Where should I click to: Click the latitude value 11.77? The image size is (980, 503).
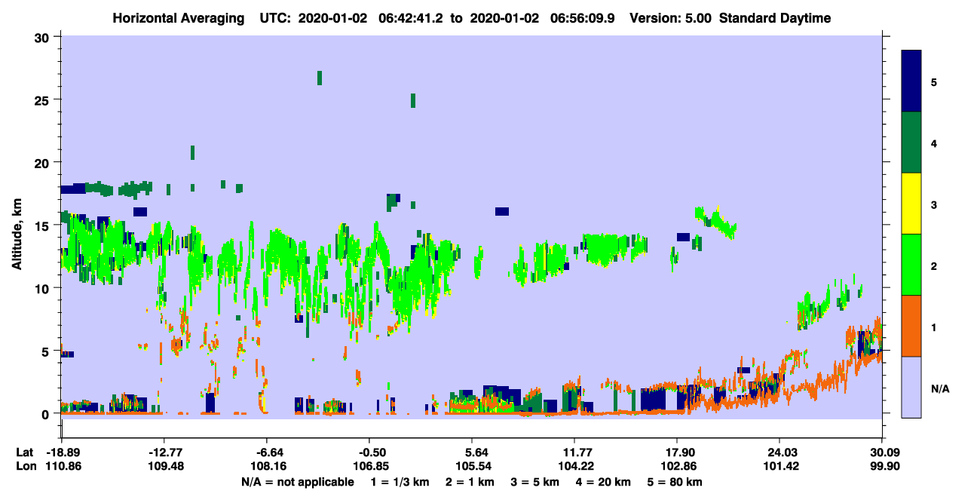pos(574,452)
